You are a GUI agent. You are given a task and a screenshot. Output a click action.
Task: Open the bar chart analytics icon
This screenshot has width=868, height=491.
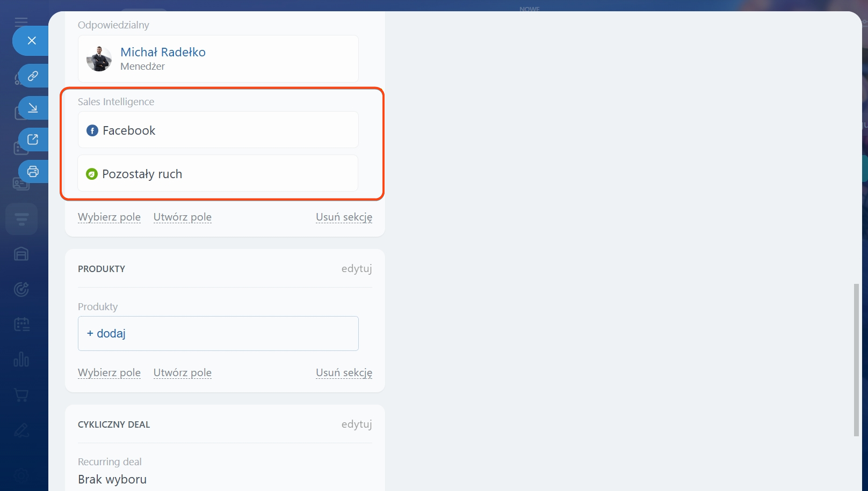[x=21, y=360]
